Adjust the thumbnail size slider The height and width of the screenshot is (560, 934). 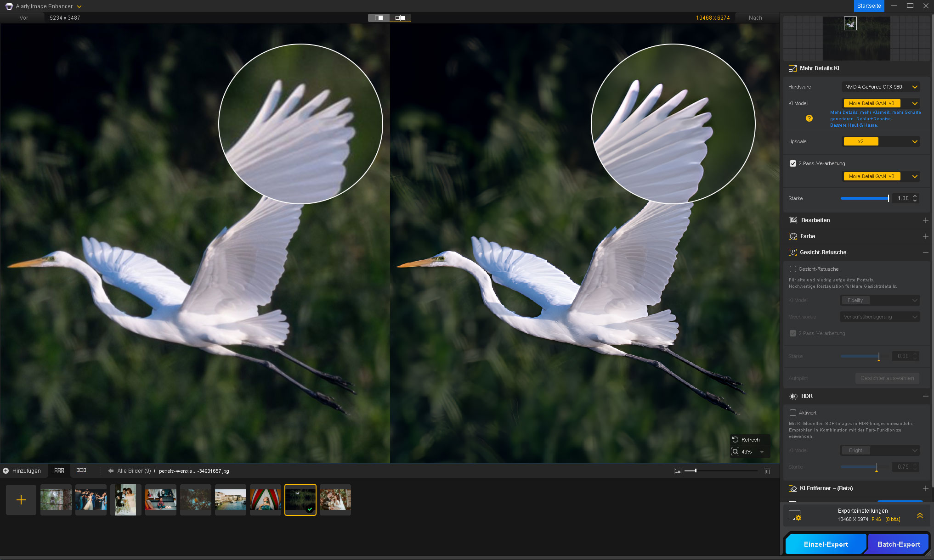click(x=720, y=471)
